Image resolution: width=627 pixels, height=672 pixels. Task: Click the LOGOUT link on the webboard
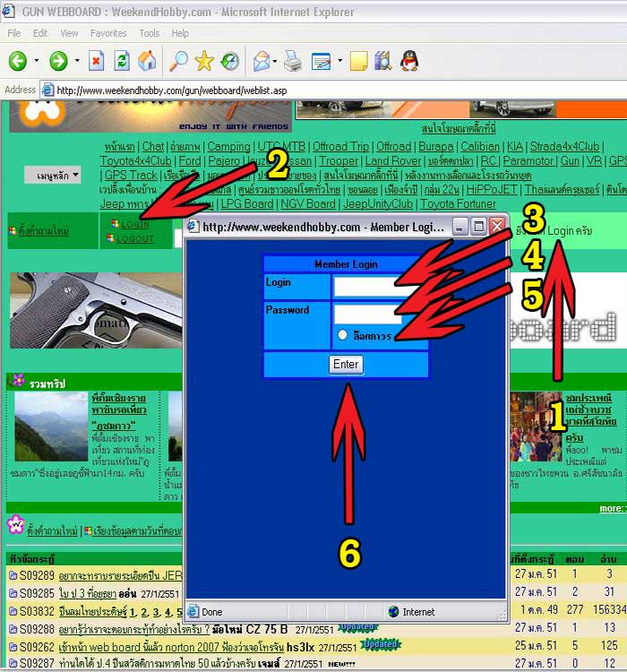(x=136, y=238)
